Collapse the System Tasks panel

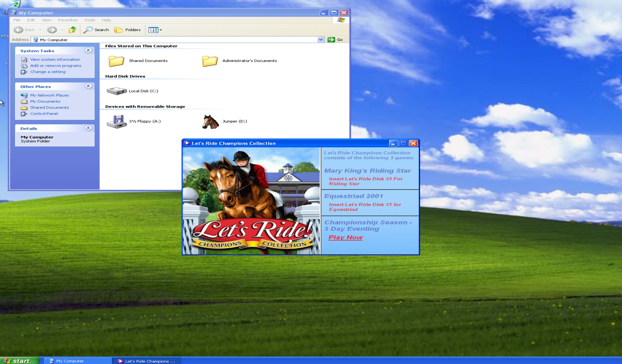point(88,50)
